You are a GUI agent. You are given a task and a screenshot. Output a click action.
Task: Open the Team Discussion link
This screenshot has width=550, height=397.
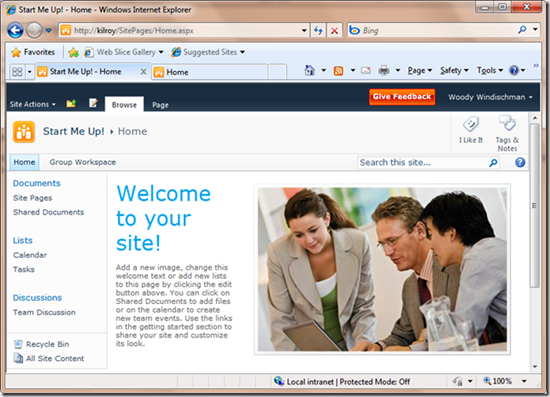(44, 312)
